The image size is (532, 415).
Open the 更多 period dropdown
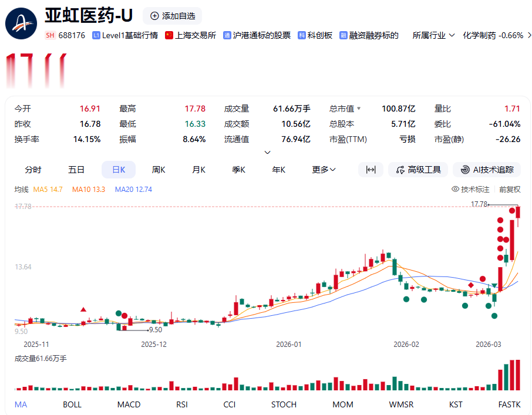(x=324, y=170)
